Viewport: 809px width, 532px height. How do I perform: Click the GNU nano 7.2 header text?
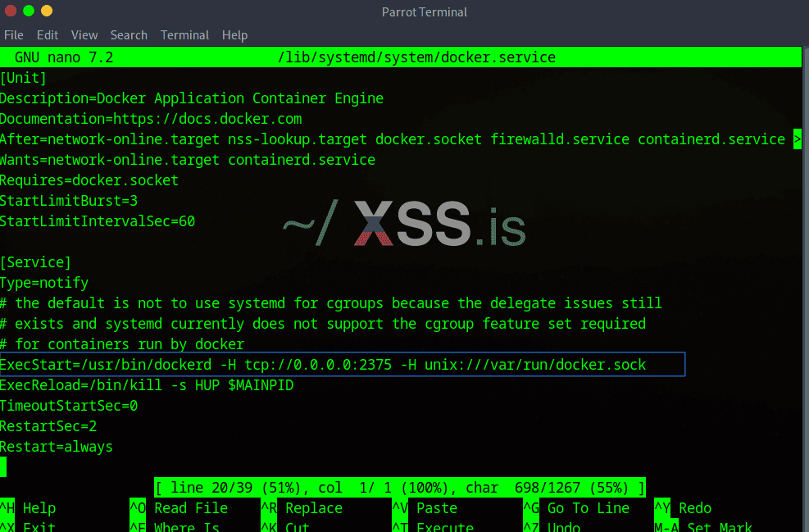[64, 57]
